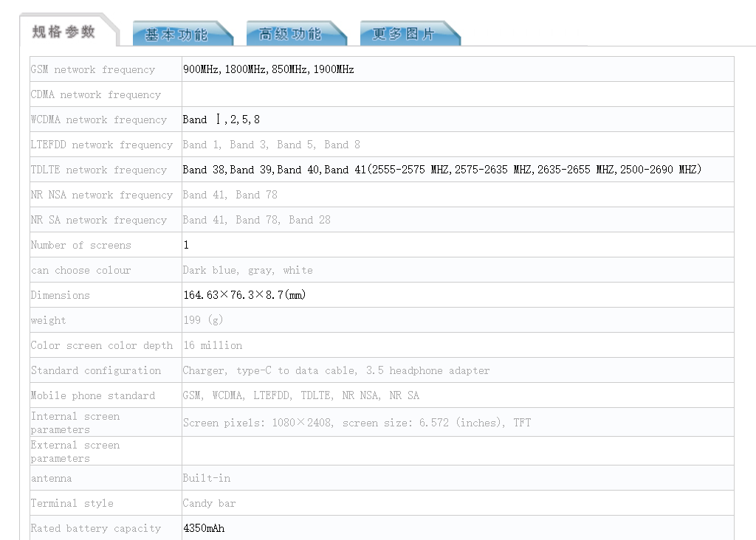Click the GSM network frequency label
756x540 pixels.
coord(93,69)
